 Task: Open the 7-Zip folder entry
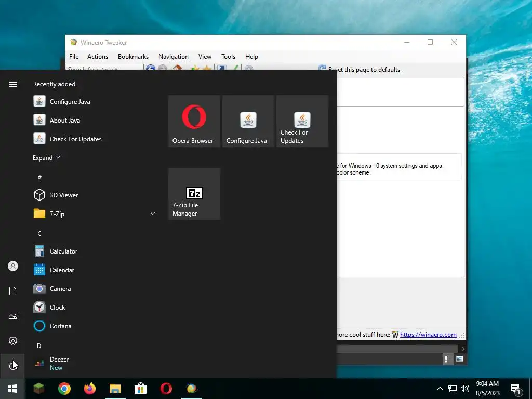[x=95, y=214]
